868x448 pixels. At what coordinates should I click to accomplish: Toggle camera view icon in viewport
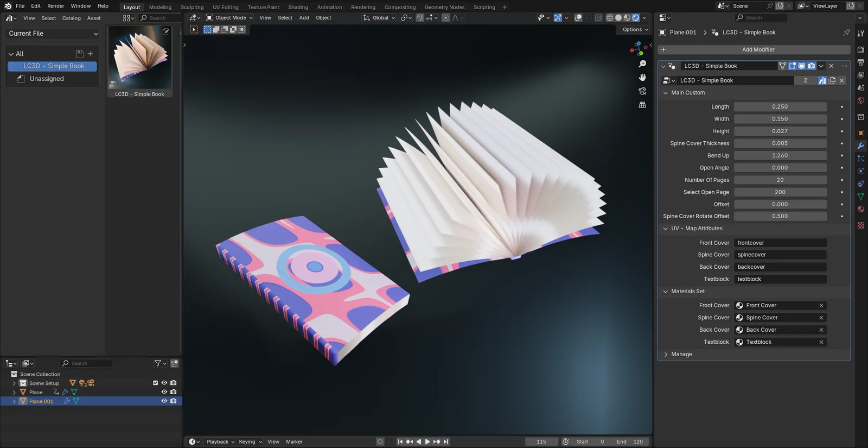(x=642, y=91)
